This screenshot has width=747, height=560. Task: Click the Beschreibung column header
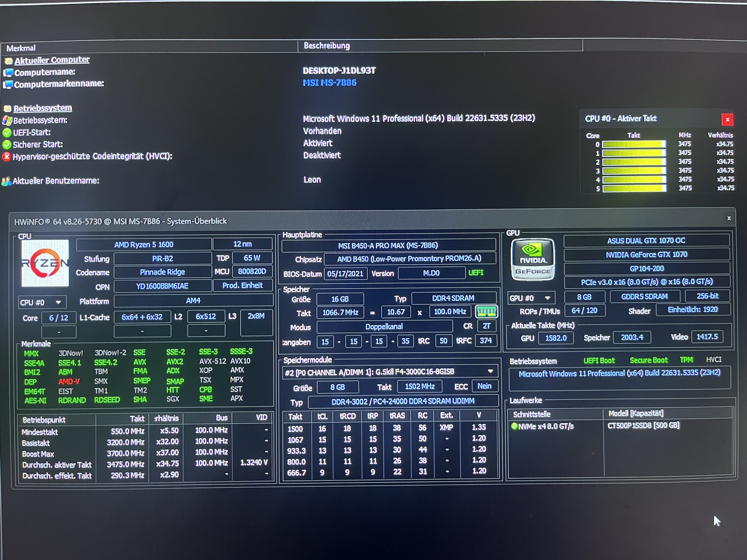coord(327,45)
